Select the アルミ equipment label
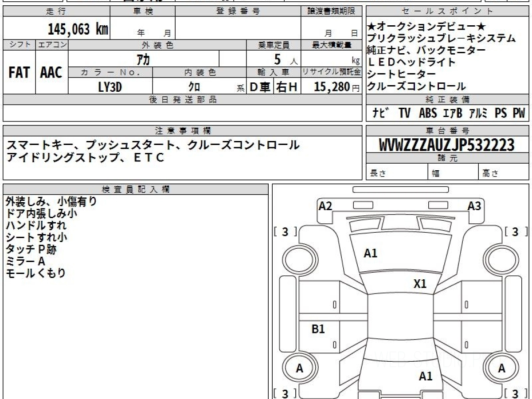Image resolution: width=532 pixels, height=399 pixels. coord(478,113)
